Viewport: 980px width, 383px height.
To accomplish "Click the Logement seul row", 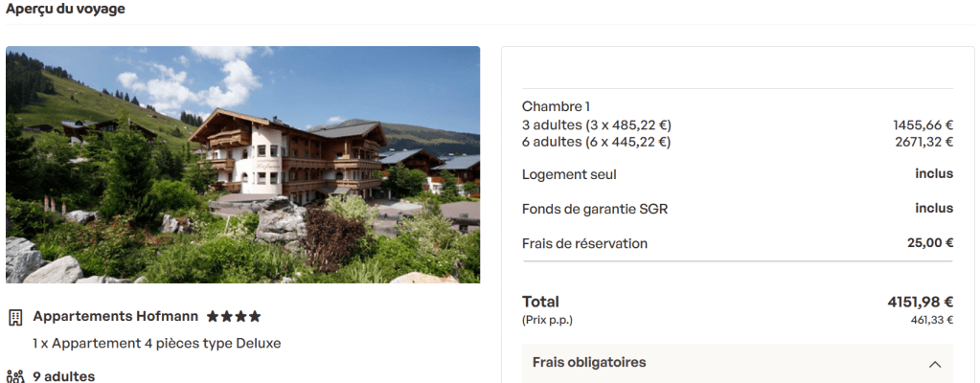I will [x=738, y=174].
